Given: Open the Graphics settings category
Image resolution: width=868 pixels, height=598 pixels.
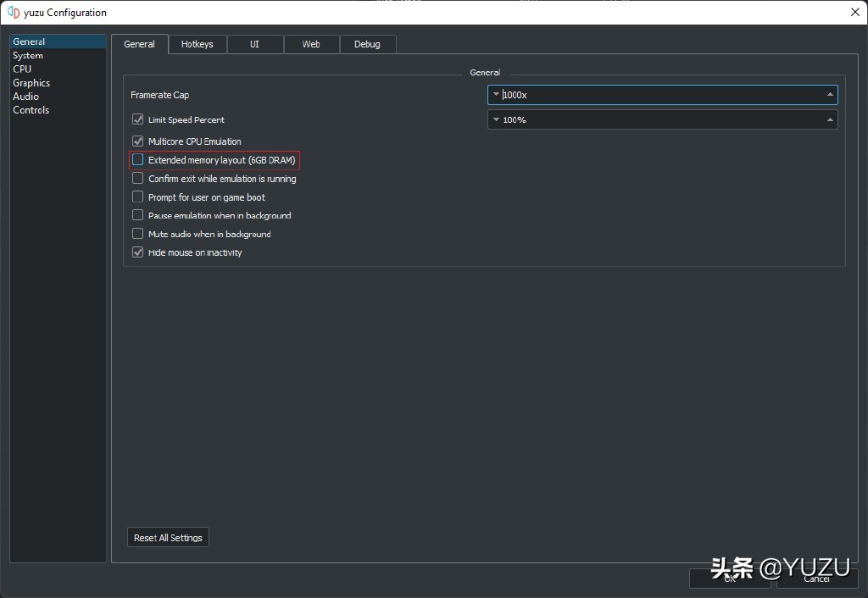Looking at the screenshot, I should [58, 82].
